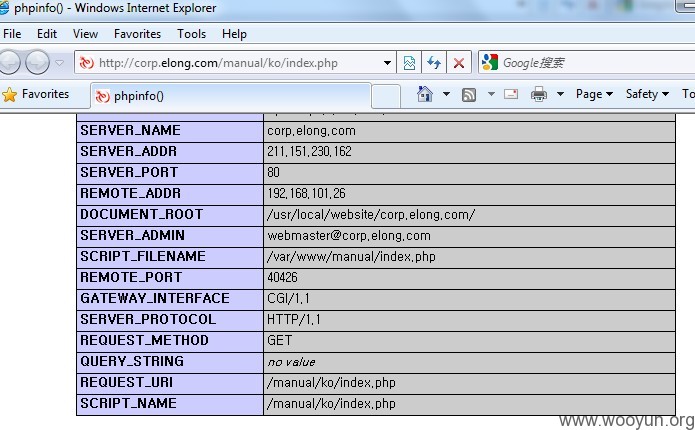Click the DOCUMENT_ROOT row label
695x430 pixels.
142,214
